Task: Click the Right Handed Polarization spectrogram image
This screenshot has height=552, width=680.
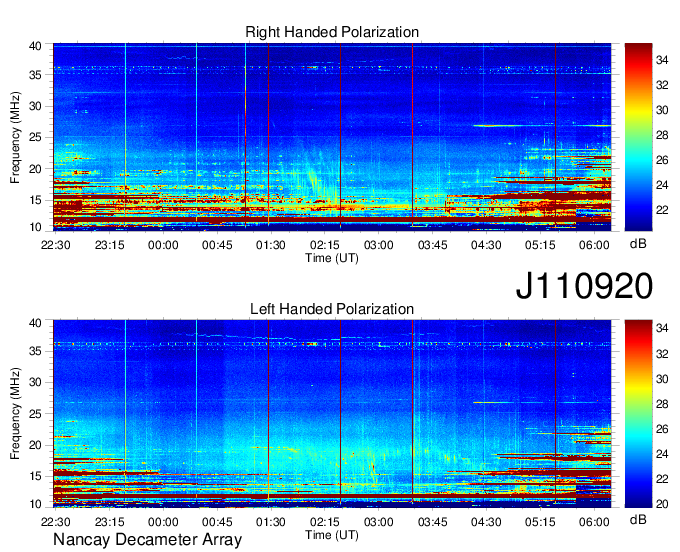Action: [x=332, y=137]
